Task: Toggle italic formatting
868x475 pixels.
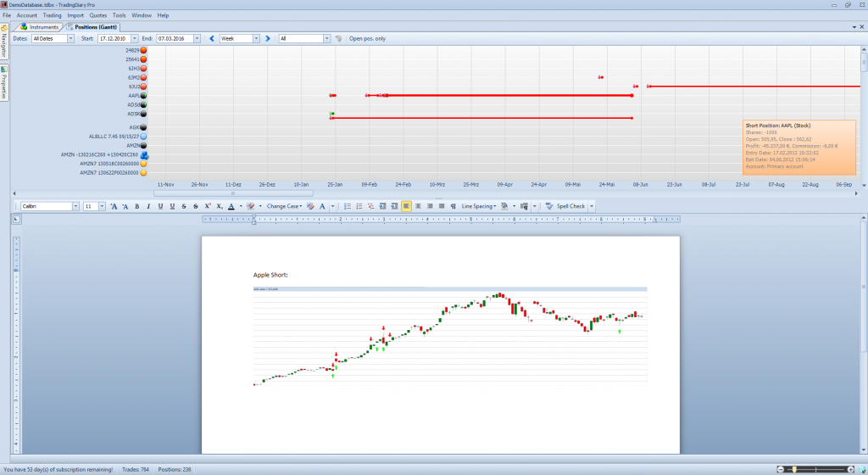Action: click(148, 206)
